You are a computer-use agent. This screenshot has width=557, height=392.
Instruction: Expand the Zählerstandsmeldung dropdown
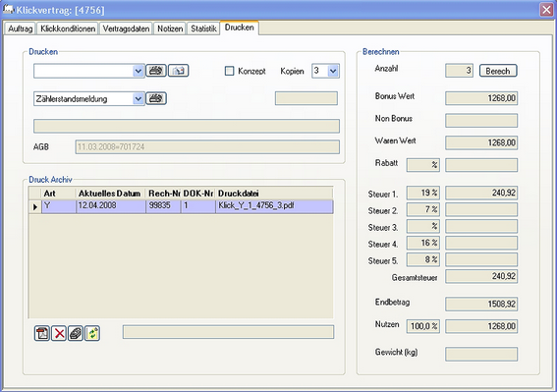[x=139, y=99]
